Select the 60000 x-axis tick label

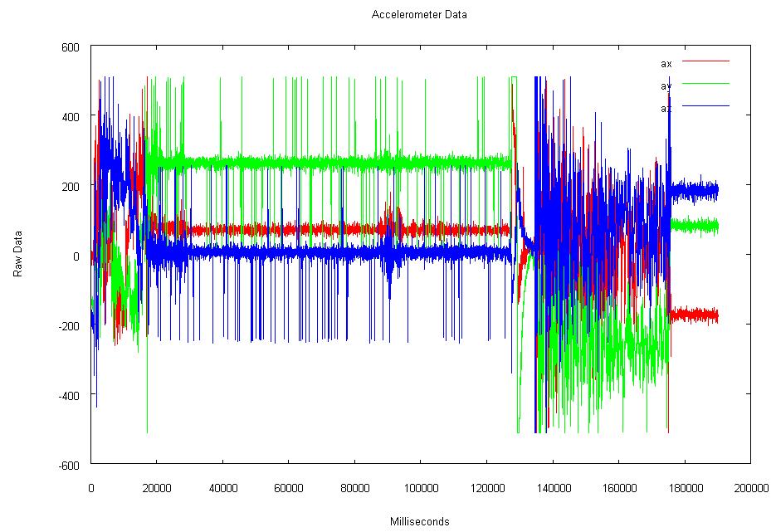[x=288, y=489]
